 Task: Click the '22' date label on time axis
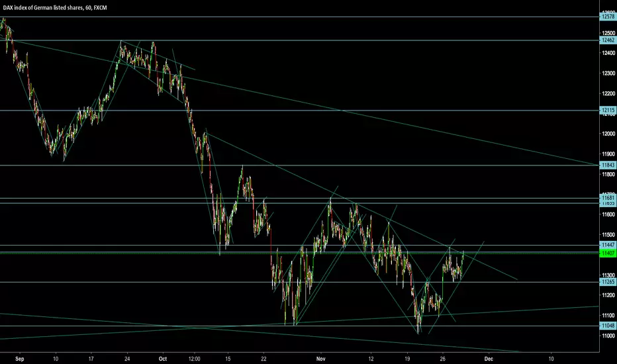[263, 359]
